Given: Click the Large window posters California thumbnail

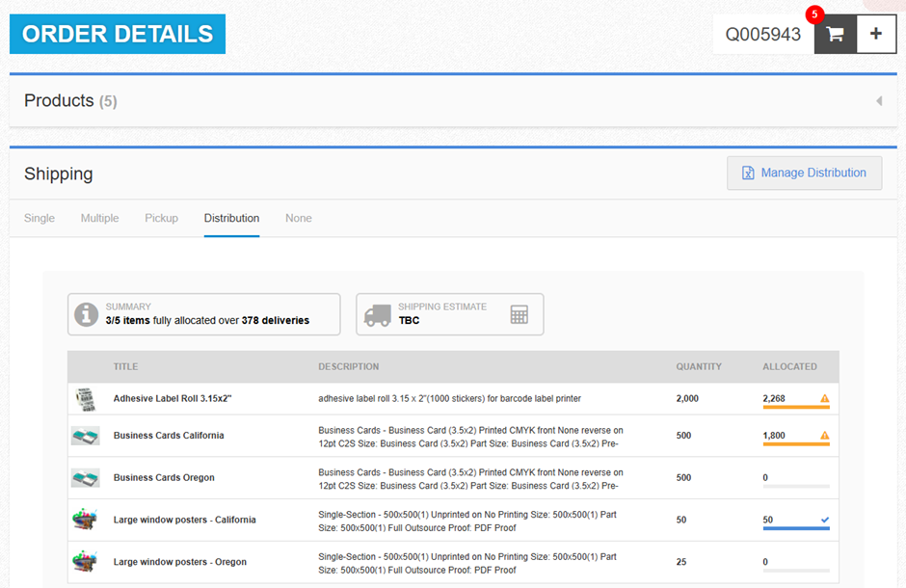Looking at the screenshot, I should point(85,520).
